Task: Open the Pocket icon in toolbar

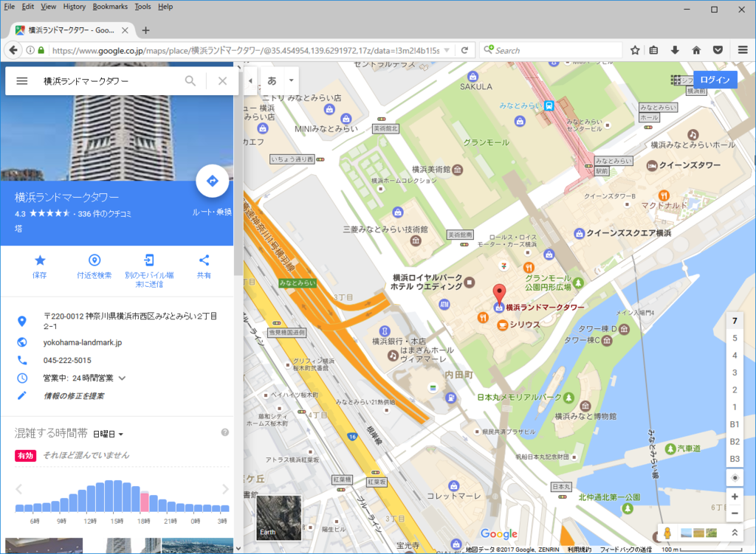Action: pos(718,50)
